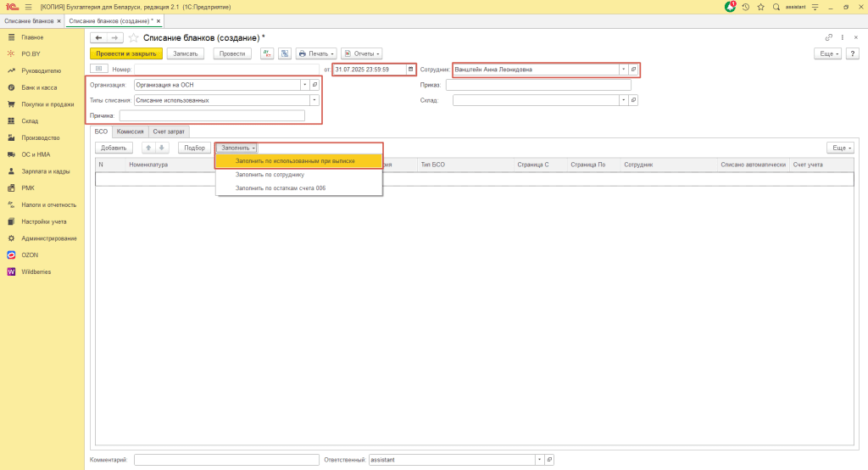The image size is (868, 470).
Task: Open top Еще menu near help
Action: (x=828, y=53)
